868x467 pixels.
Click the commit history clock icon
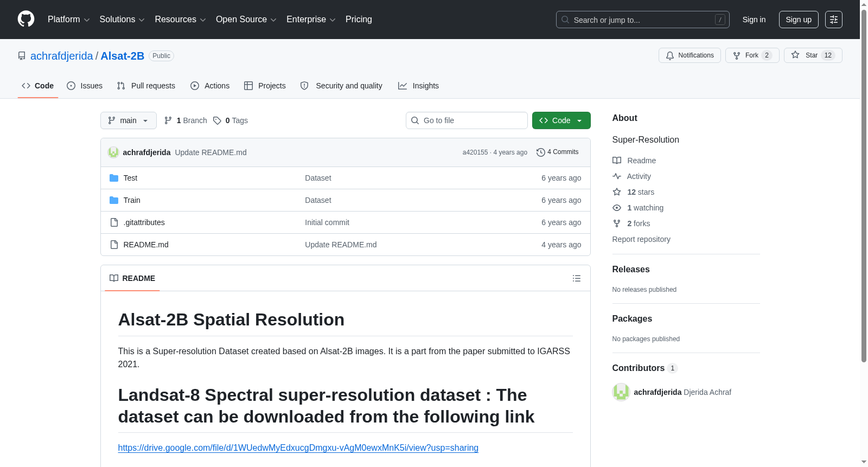(540, 152)
